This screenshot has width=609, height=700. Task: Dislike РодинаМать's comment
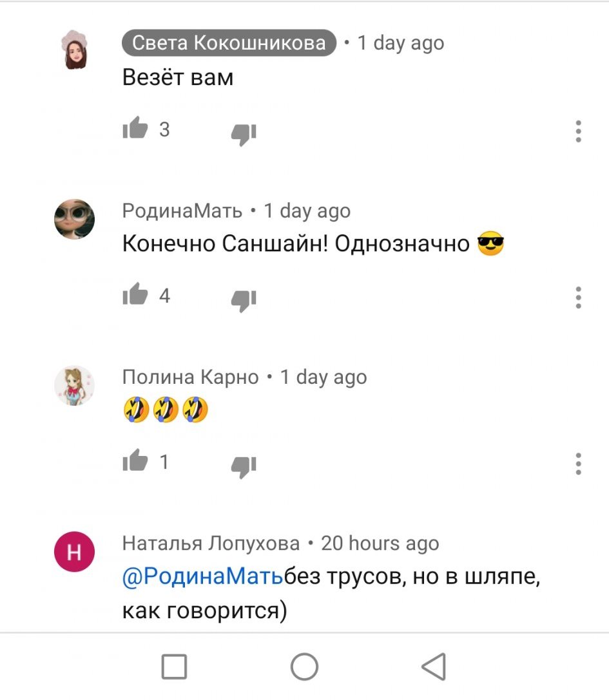[244, 300]
